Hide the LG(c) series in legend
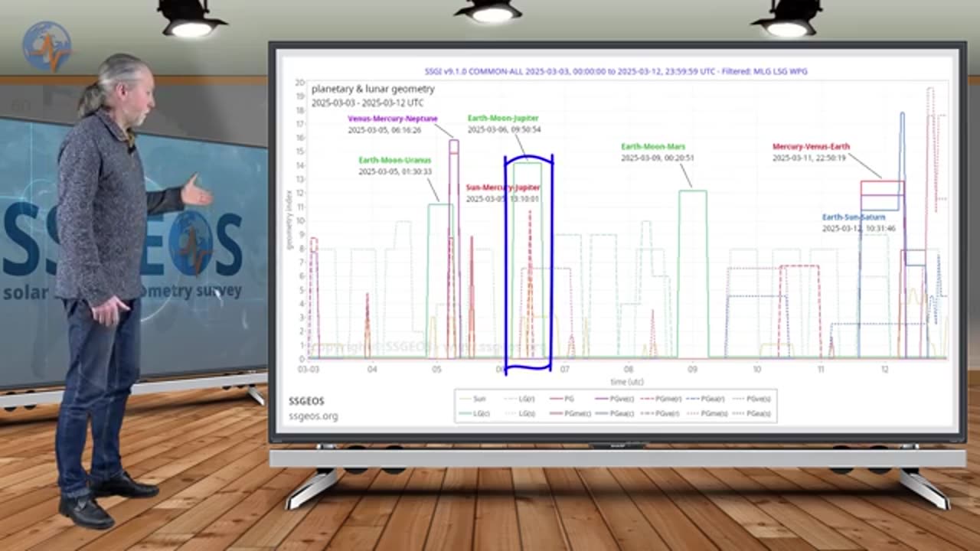The width and height of the screenshot is (980, 551). (x=475, y=413)
